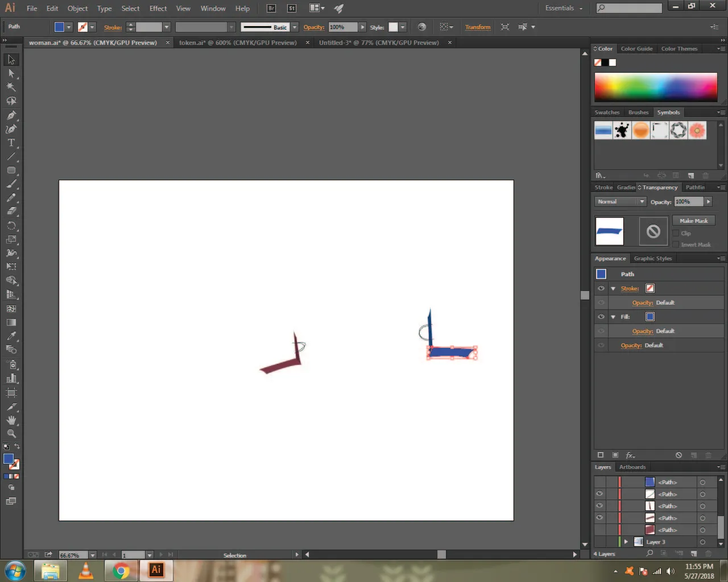
Task: Select the Hand tool
Action: [x=11, y=420]
